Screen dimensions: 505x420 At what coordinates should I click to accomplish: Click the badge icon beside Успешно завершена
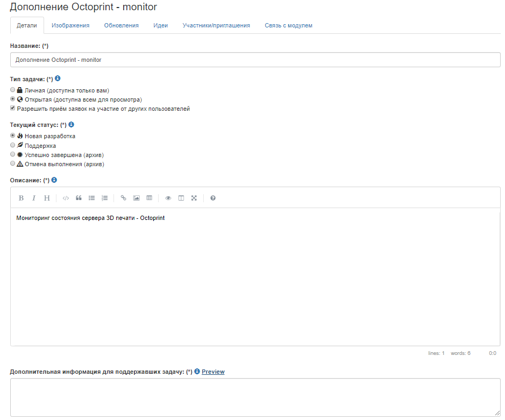pos(20,154)
